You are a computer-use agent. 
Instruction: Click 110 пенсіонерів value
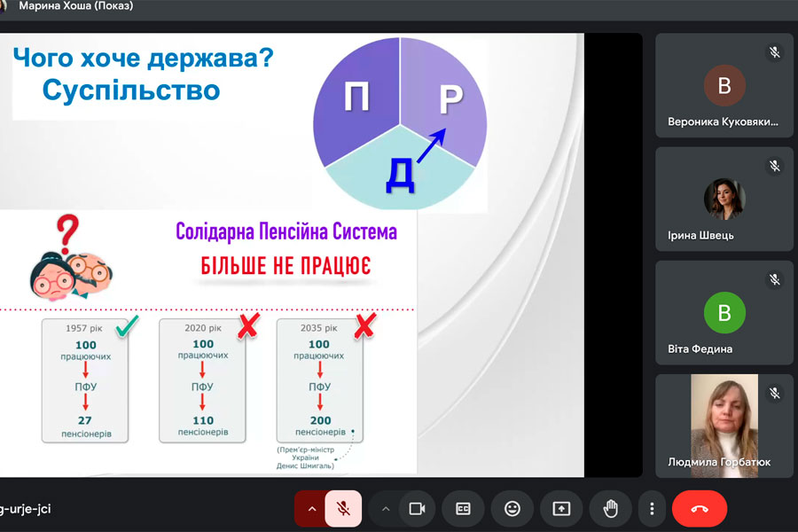click(x=203, y=426)
